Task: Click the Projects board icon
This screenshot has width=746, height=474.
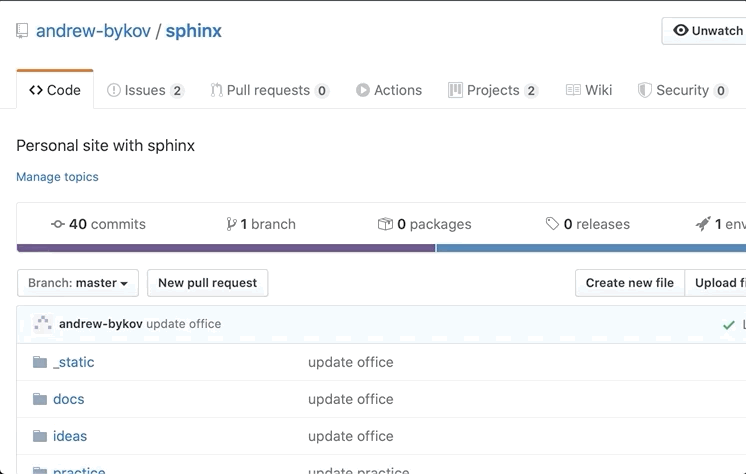Action: 455,90
